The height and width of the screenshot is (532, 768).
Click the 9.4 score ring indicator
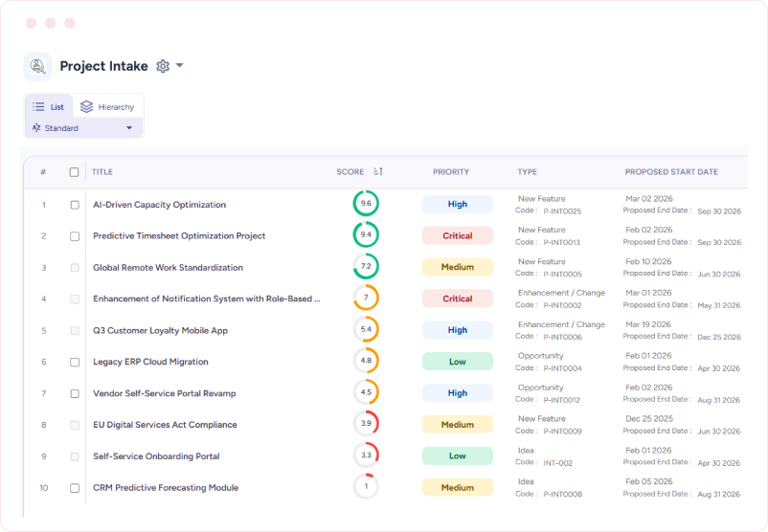(366, 234)
